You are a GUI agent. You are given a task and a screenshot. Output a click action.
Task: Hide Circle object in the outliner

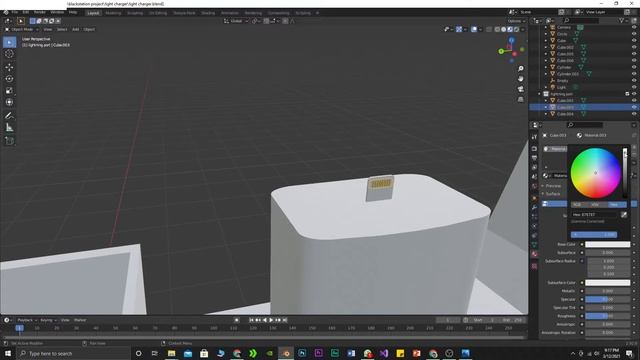point(634,34)
